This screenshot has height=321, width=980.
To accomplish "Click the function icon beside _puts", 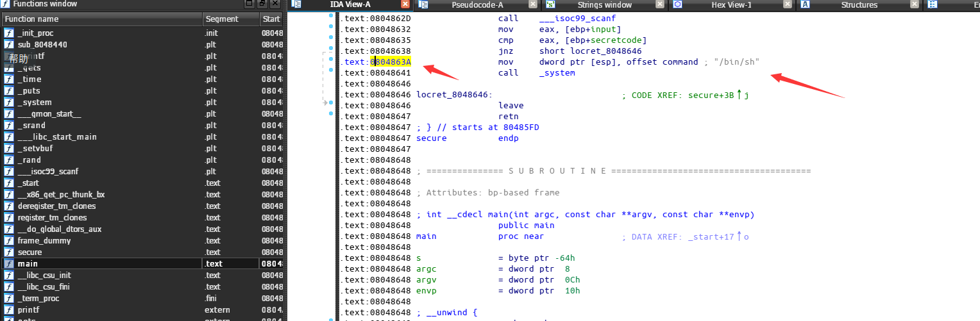I will (x=9, y=91).
